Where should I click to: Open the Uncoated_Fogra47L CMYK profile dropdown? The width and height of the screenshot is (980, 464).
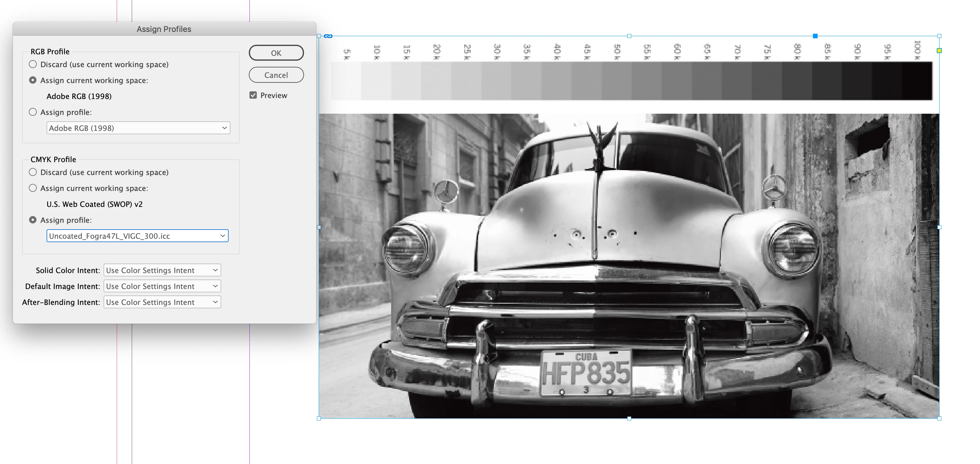click(x=137, y=236)
